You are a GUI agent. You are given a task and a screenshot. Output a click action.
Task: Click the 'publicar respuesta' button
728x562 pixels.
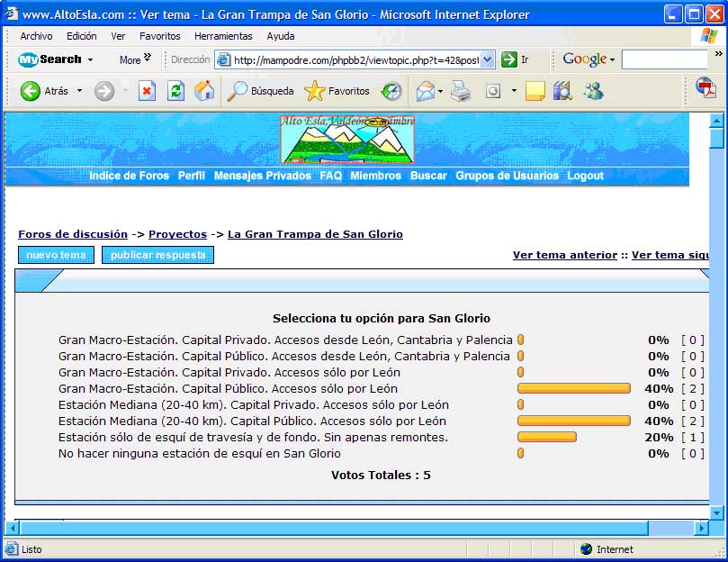(x=157, y=255)
